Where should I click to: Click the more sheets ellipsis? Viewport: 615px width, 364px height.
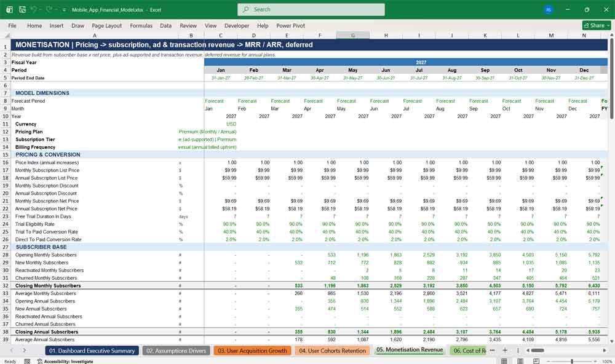pyautogui.click(x=492, y=350)
